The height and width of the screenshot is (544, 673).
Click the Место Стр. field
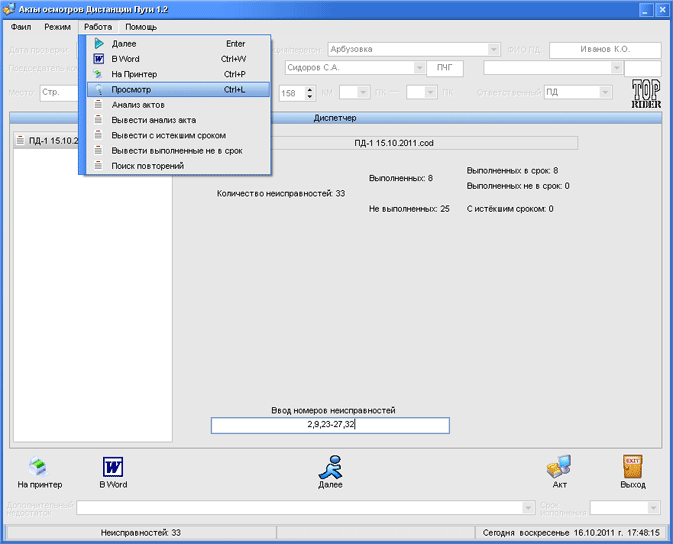coord(59,93)
